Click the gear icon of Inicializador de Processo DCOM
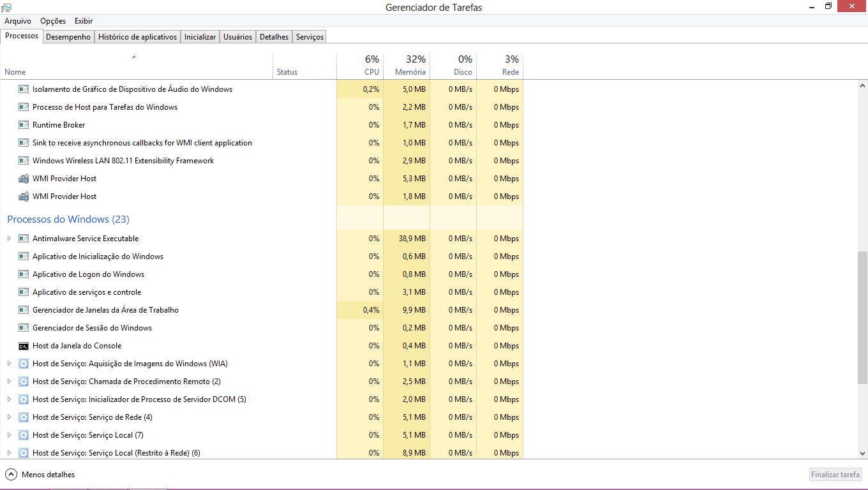The image size is (868, 490). click(24, 399)
